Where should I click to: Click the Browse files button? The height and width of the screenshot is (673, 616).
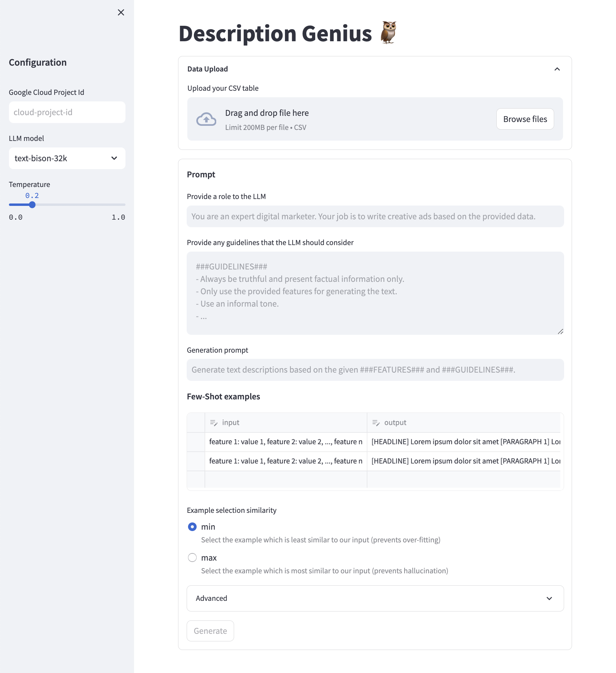pyautogui.click(x=525, y=119)
